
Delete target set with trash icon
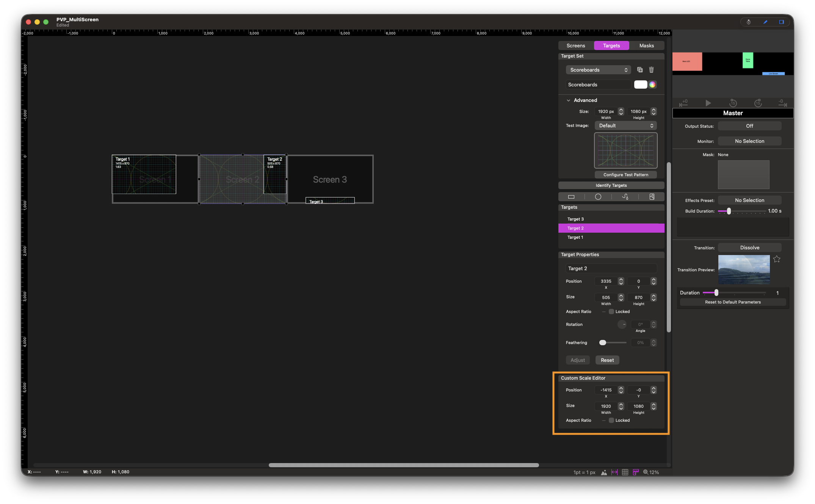(x=651, y=70)
